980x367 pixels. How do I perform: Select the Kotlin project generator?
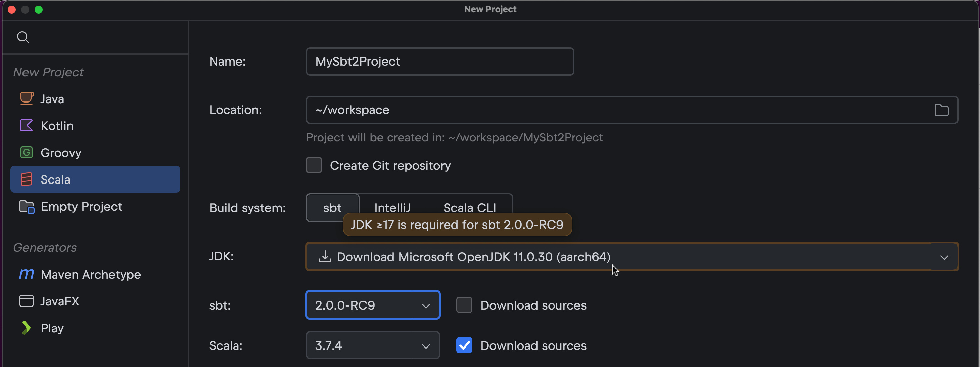(57, 126)
